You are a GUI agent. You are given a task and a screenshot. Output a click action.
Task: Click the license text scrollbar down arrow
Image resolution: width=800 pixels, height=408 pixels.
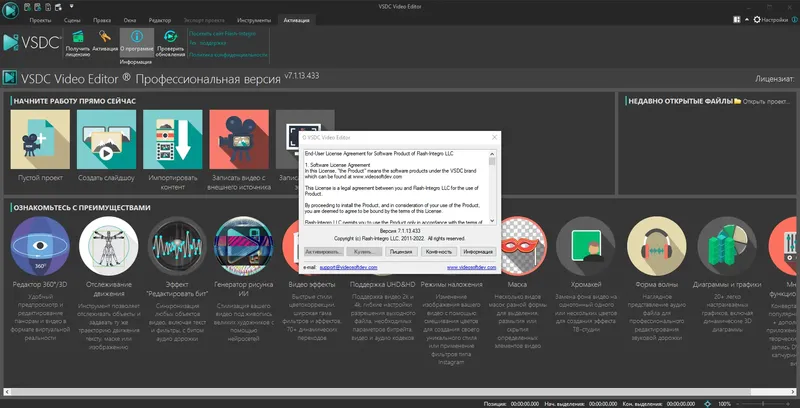coord(492,221)
